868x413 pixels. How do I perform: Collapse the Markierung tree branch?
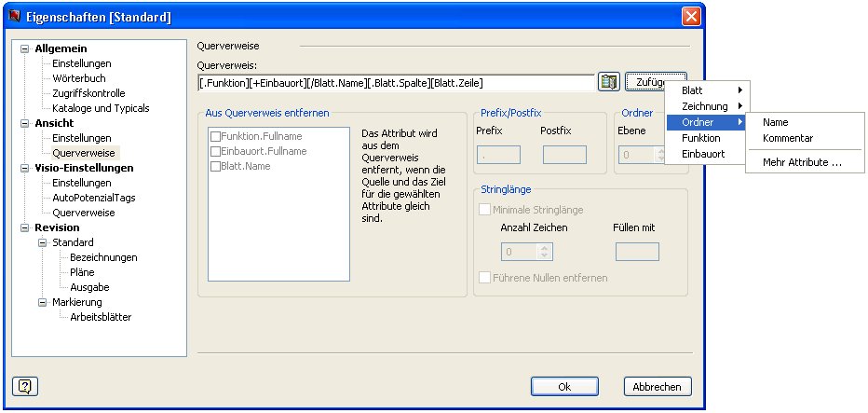pos(43,302)
